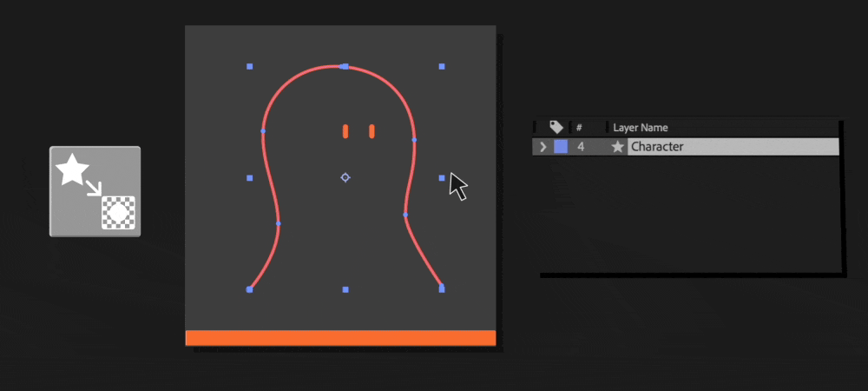This screenshot has width=868, height=391.
Task: Click the bottom-right path endpoint handle
Action: 442,288
